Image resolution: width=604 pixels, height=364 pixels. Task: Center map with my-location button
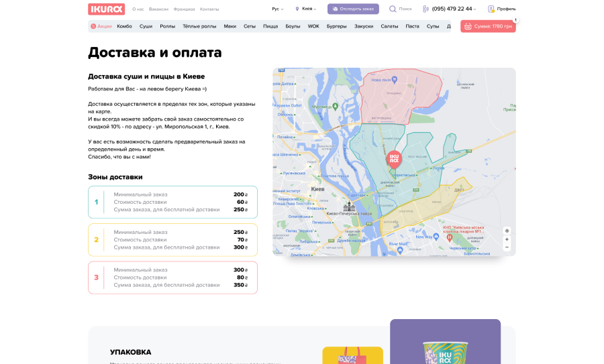click(507, 231)
